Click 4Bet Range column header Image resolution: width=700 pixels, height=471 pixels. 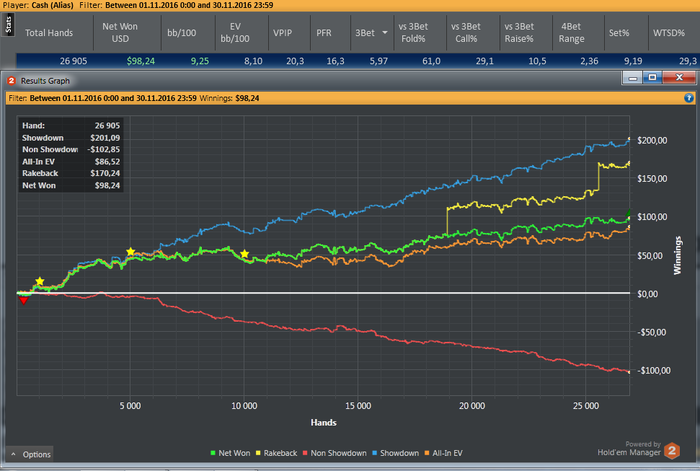[x=571, y=33]
